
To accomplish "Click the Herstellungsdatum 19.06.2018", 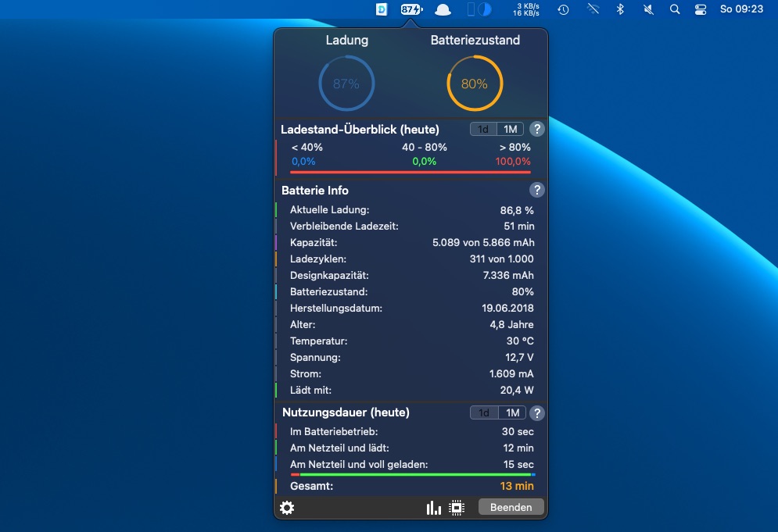I will coord(507,308).
